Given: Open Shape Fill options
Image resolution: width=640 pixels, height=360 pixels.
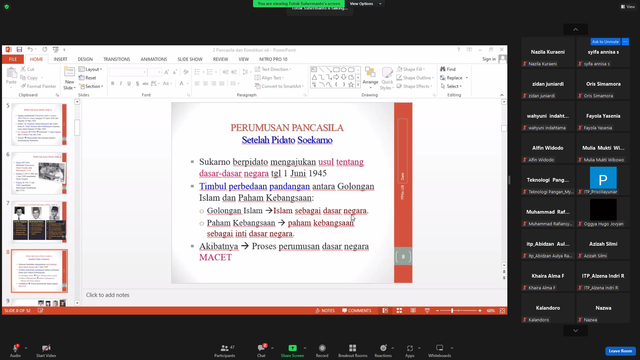Looking at the screenshot, I should [411, 69].
